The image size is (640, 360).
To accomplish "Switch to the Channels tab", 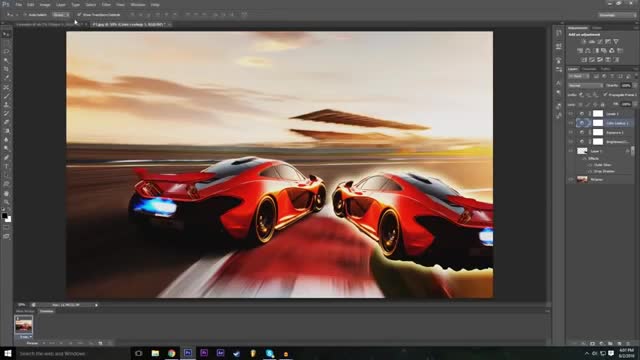I will (589, 69).
